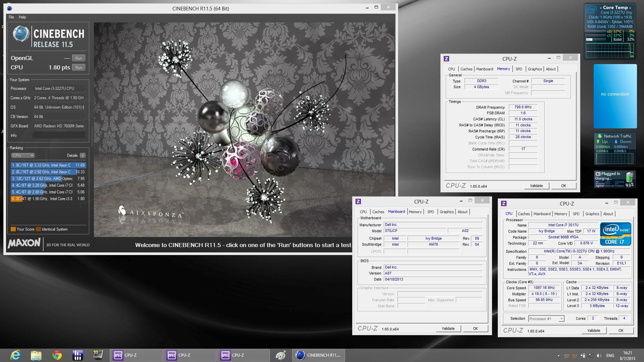The height and width of the screenshot is (362, 644).
Task: Open the File menu in Cinebench
Action: 11,17
